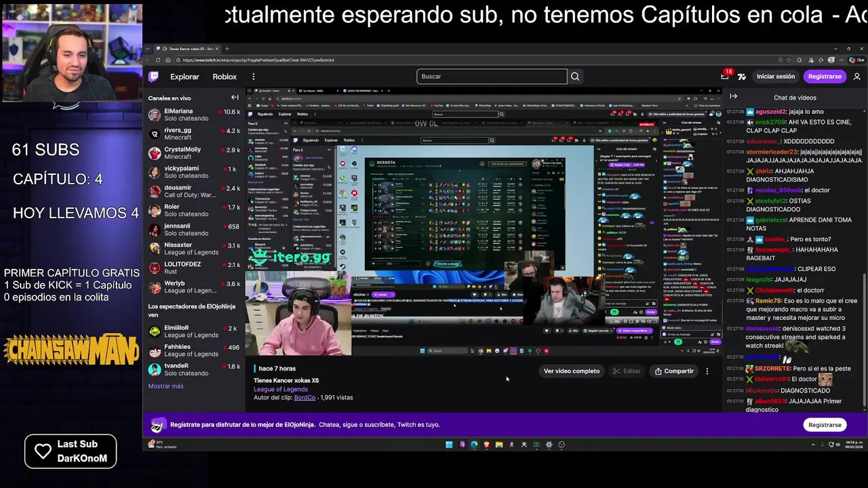Select chat user stormierleader23
The width and height of the screenshot is (868, 488).
tap(772, 152)
